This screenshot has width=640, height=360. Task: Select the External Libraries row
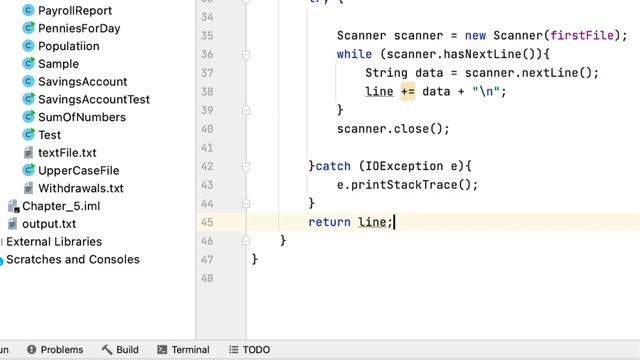pos(54,242)
